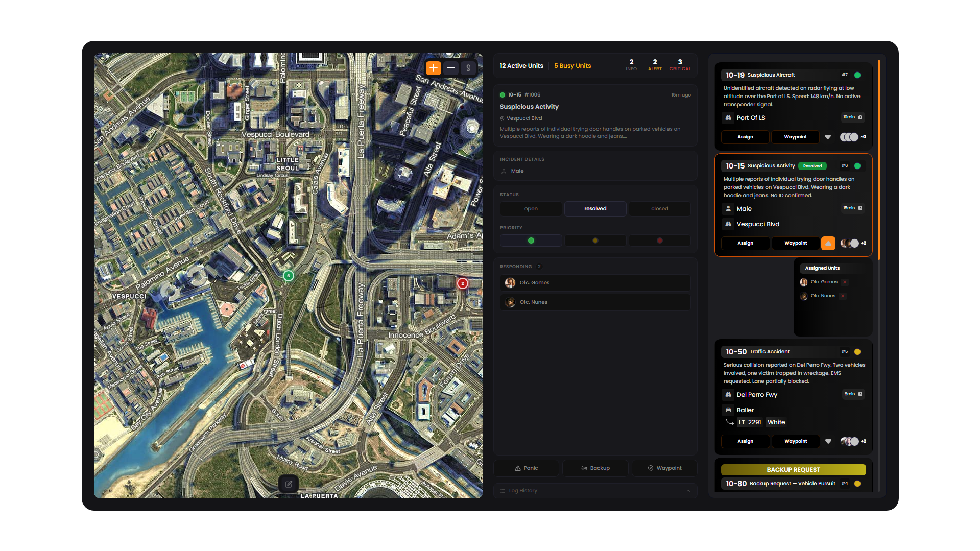
Task: Click the bottom action bar Waypoint button
Action: 664,468
